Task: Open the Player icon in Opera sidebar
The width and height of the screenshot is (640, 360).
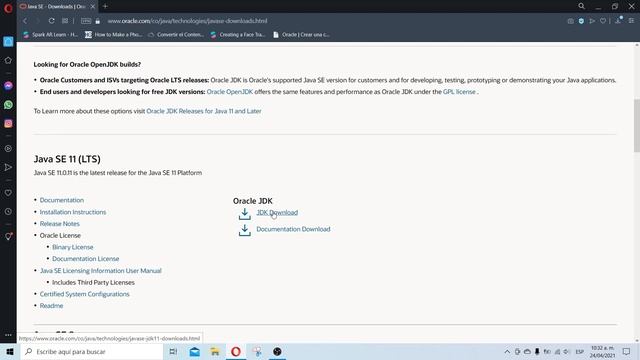Action: [8, 149]
